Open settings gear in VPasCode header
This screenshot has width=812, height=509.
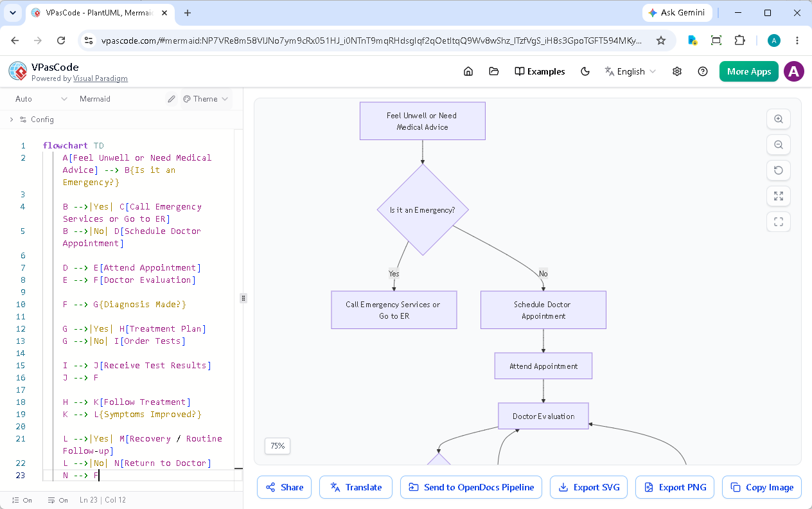(677, 71)
